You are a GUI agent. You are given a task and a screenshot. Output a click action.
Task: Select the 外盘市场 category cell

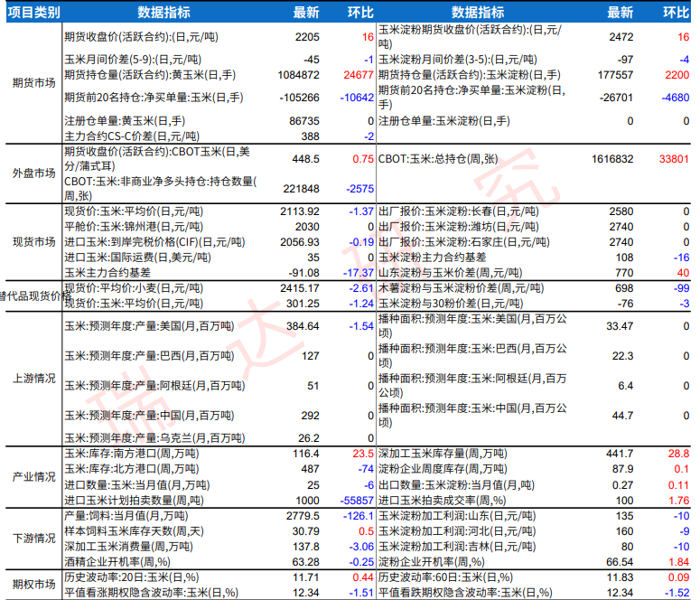[x=31, y=173]
